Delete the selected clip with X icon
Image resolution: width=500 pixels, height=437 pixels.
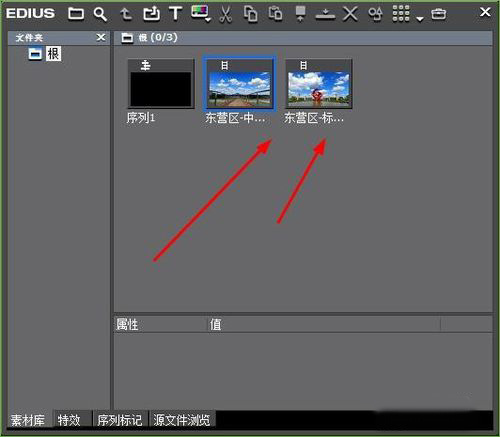coord(350,14)
